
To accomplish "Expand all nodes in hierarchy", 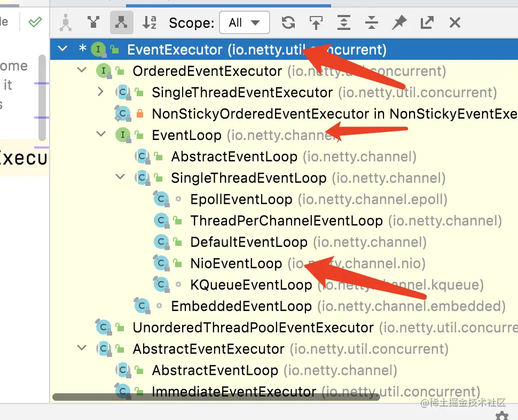I will point(343,22).
